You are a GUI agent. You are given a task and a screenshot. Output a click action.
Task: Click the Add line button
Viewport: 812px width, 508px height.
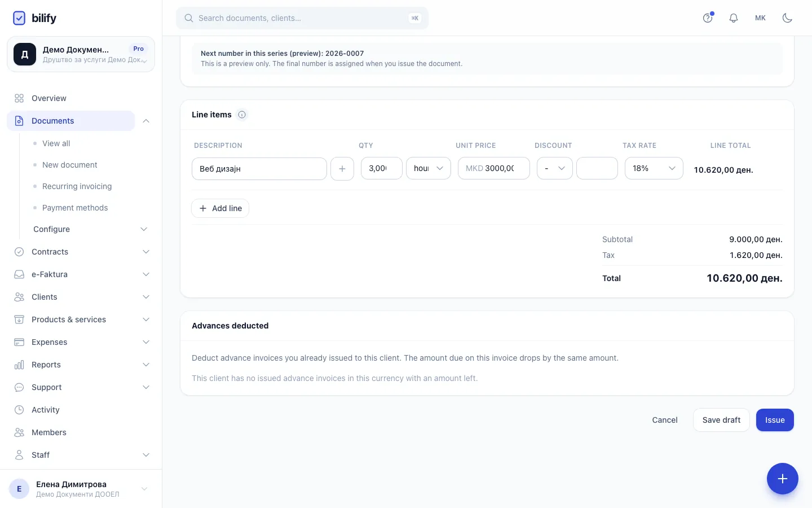(x=220, y=208)
